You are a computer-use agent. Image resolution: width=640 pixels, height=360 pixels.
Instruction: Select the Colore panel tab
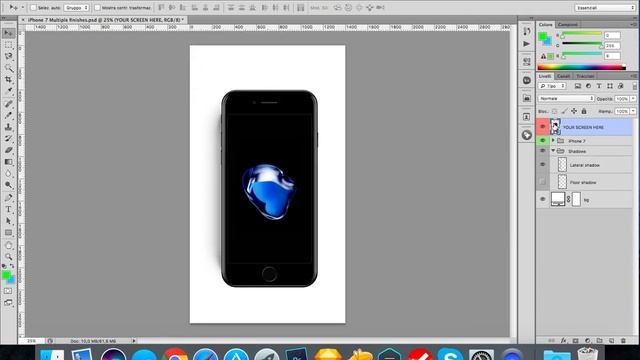(545, 24)
